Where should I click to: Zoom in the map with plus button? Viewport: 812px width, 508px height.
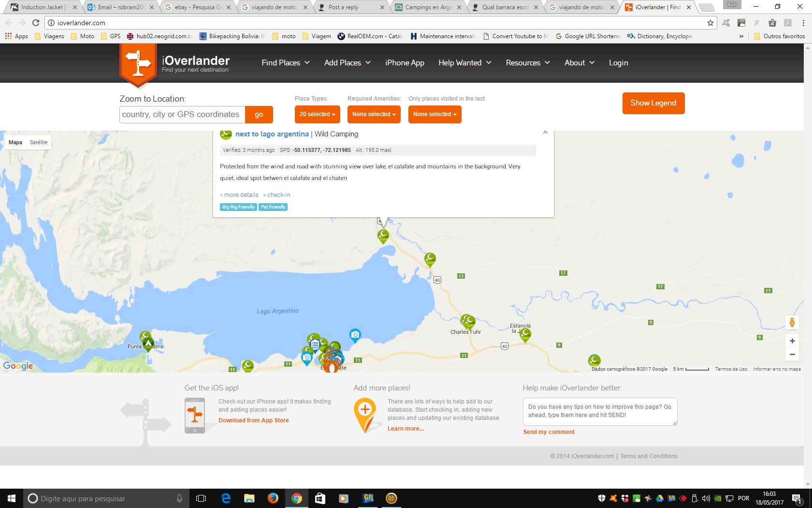click(792, 341)
